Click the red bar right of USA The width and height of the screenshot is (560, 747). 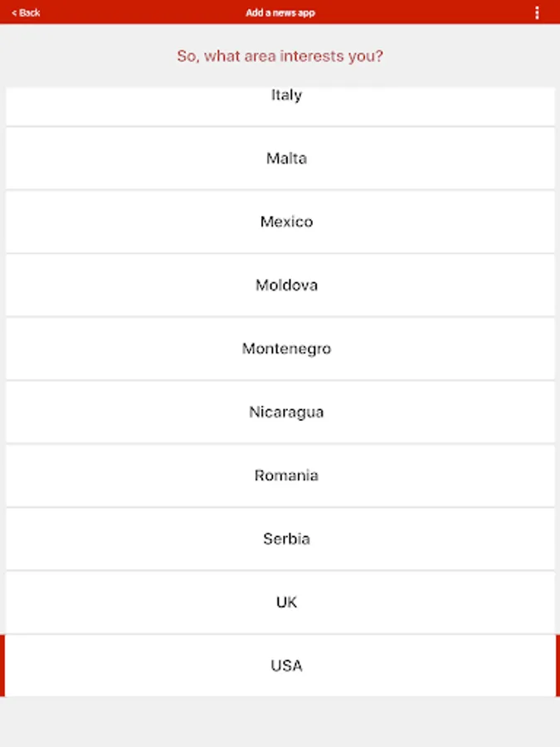click(x=558, y=666)
